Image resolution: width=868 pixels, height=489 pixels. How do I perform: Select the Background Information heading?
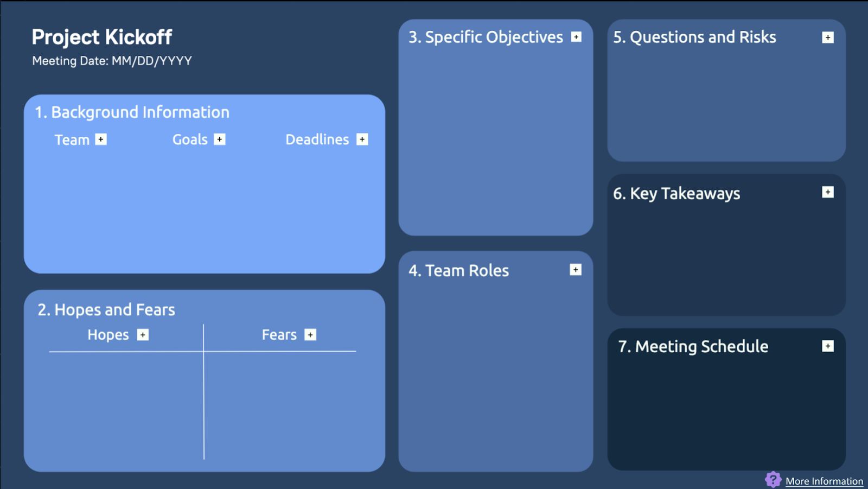140,112
